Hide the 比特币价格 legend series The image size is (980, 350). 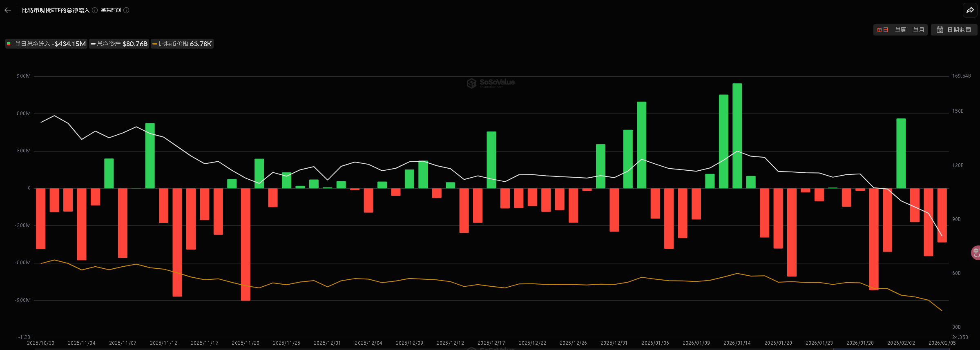tap(182, 44)
